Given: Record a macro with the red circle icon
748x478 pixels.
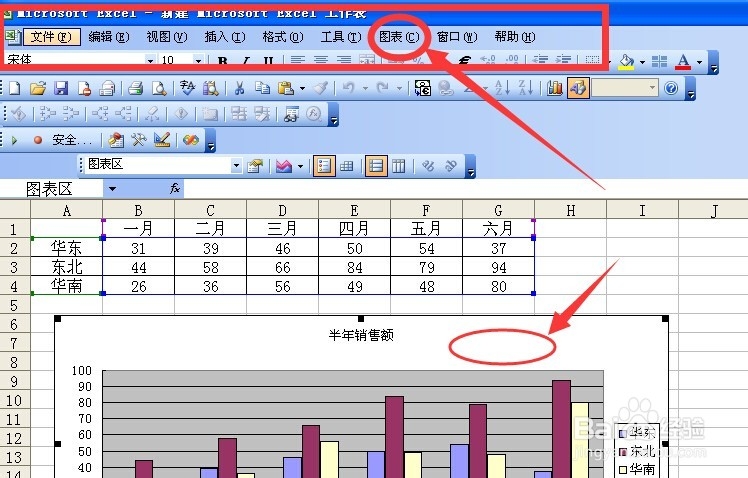Looking at the screenshot, I should 38,140.
